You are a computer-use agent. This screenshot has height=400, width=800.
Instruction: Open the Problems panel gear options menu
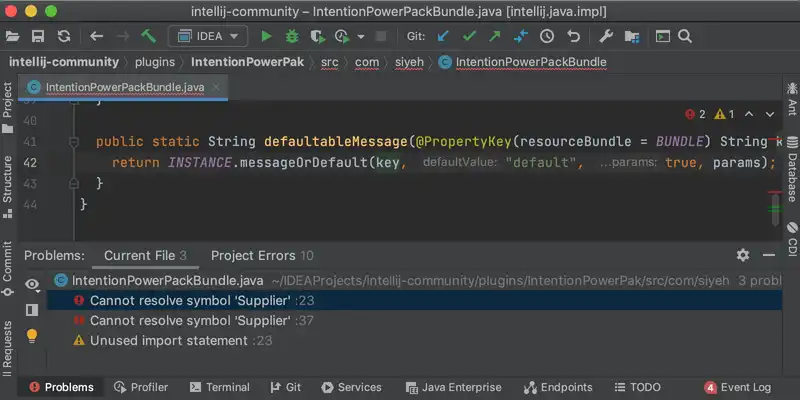coord(742,256)
